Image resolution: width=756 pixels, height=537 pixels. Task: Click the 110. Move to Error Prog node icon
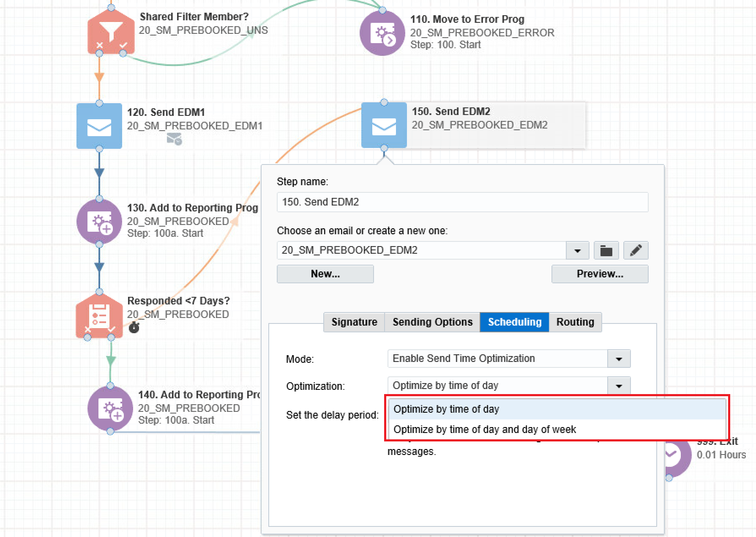pyautogui.click(x=382, y=33)
